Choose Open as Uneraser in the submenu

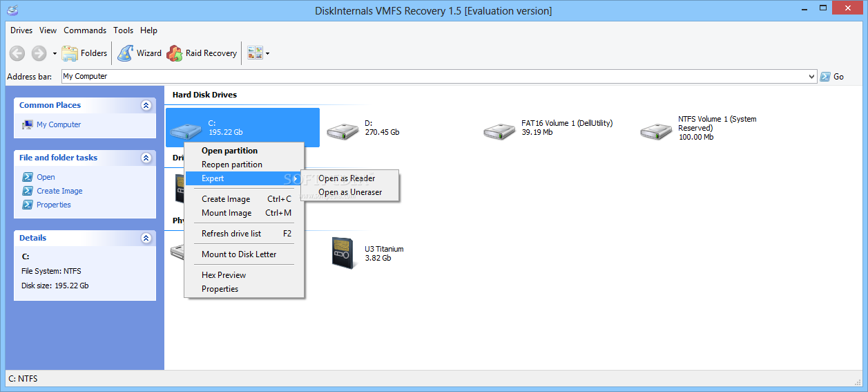point(350,192)
